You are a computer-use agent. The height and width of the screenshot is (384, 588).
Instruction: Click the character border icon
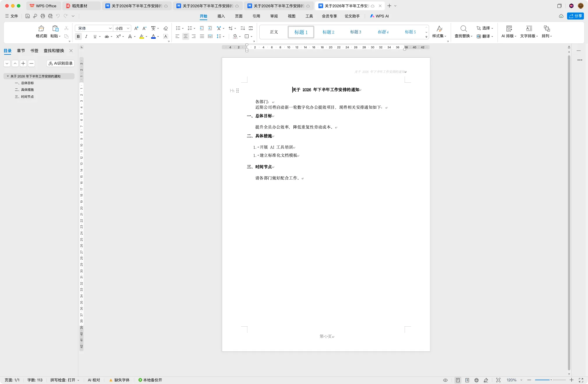166,36
